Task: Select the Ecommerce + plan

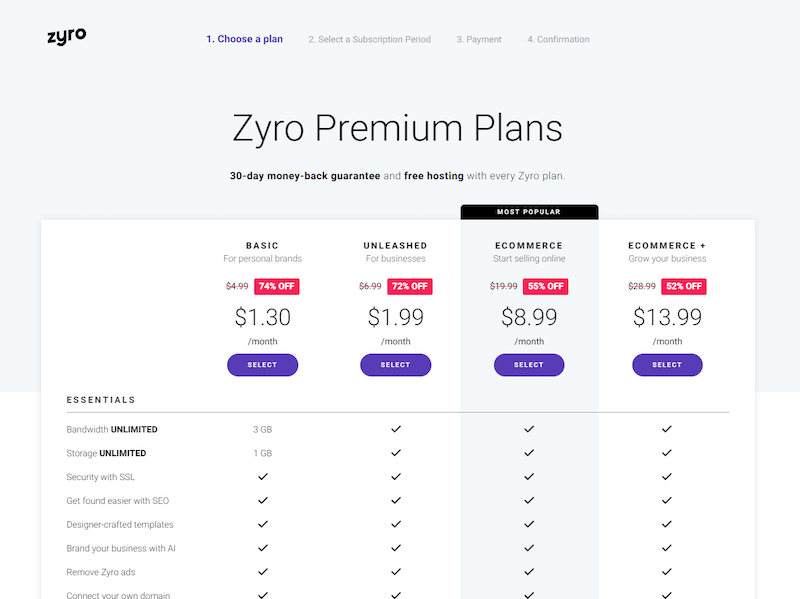Action: [x=667, y=365]
